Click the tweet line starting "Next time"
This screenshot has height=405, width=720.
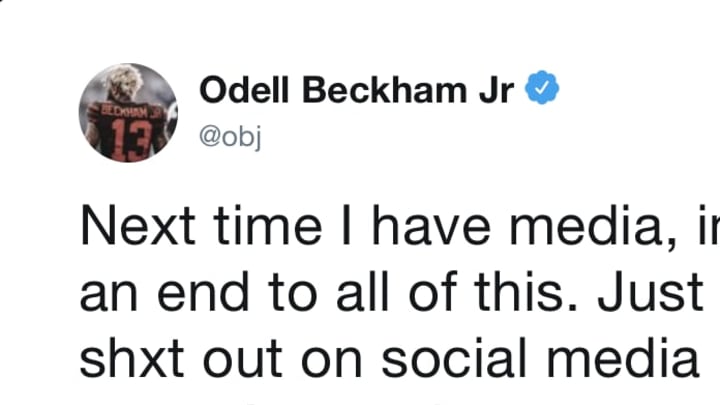click(399, 227)
